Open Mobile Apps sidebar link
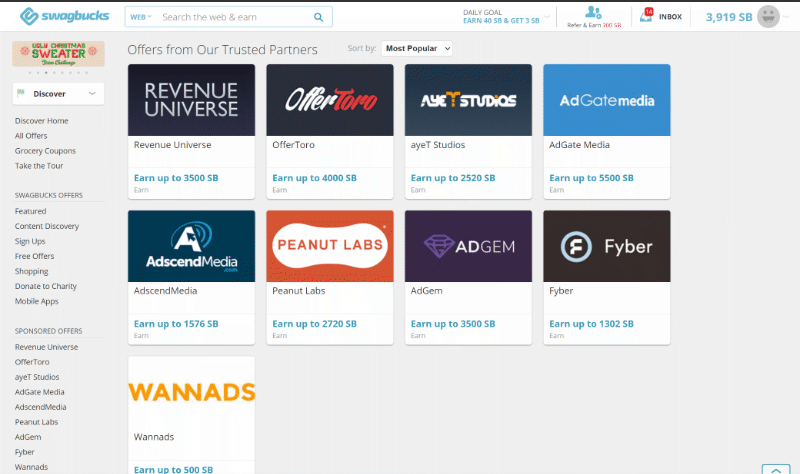800x474 pixels. [36, 302]
